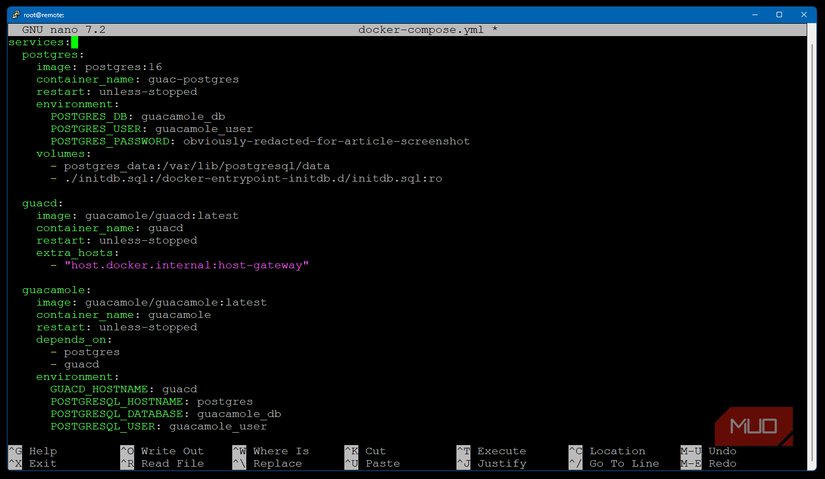Maximize the root@remote terminal window

tap(779, 15)
